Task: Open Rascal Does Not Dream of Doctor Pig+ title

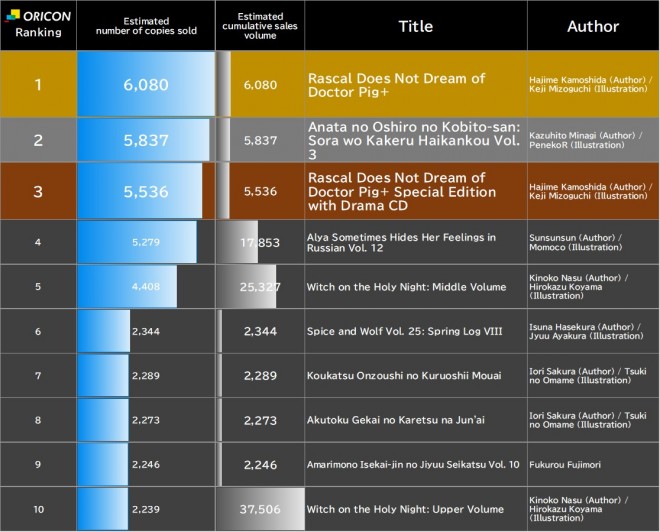Action: click(x=397, y=85)
